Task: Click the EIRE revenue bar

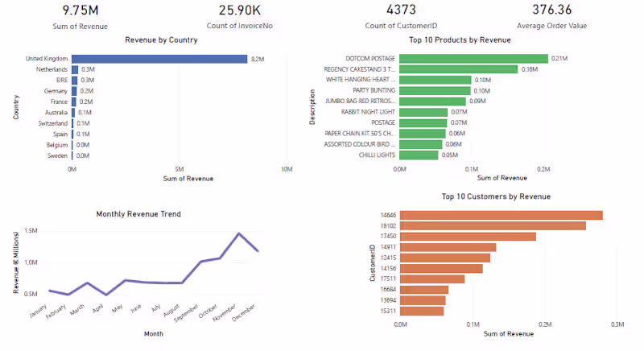Action: pos(74,80)
